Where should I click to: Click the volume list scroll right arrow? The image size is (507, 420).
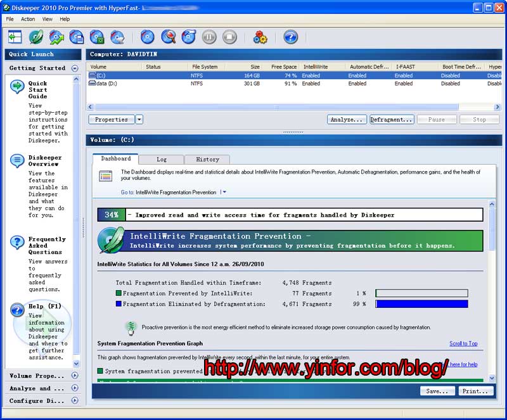(x=497, y=106)
